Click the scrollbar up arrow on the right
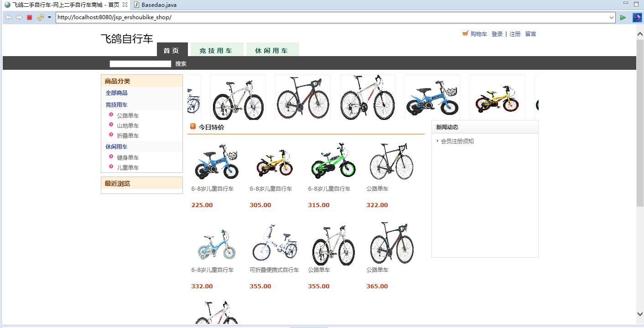The height and width of the screenshot is (328, 644). [640, 33]
